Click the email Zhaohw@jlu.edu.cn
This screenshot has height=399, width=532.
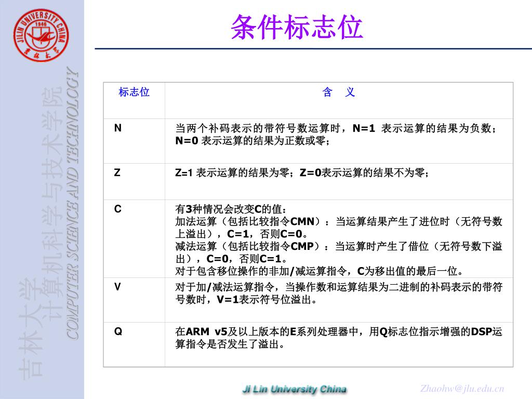click(462, 389)
